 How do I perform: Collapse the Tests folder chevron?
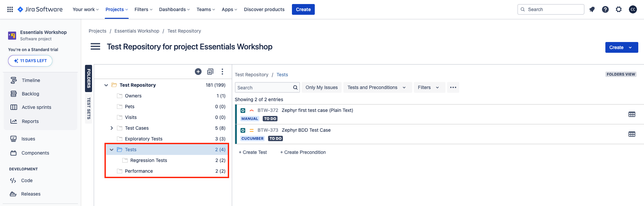point(112,150)
